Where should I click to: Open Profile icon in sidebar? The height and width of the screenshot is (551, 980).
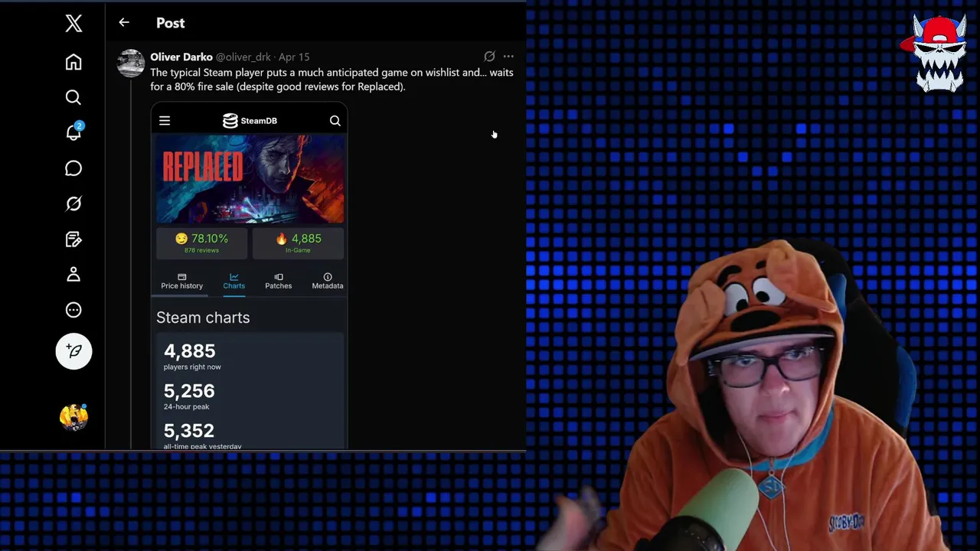[73, 275]
